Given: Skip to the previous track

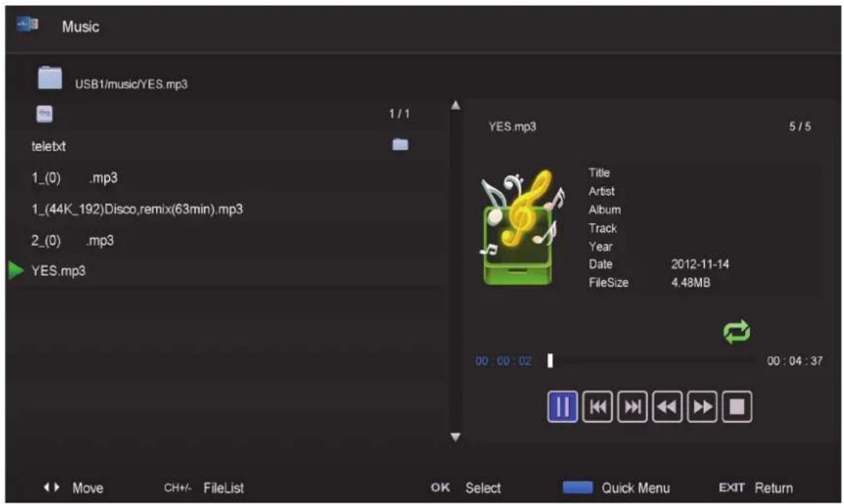Looking at the screenshot, I should [597, 407].
